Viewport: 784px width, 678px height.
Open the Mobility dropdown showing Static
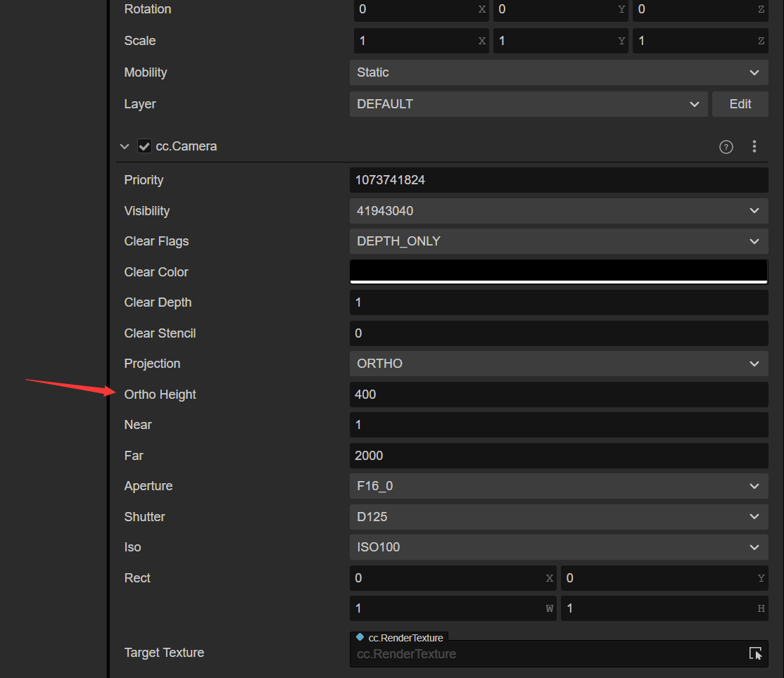(559, 72)
